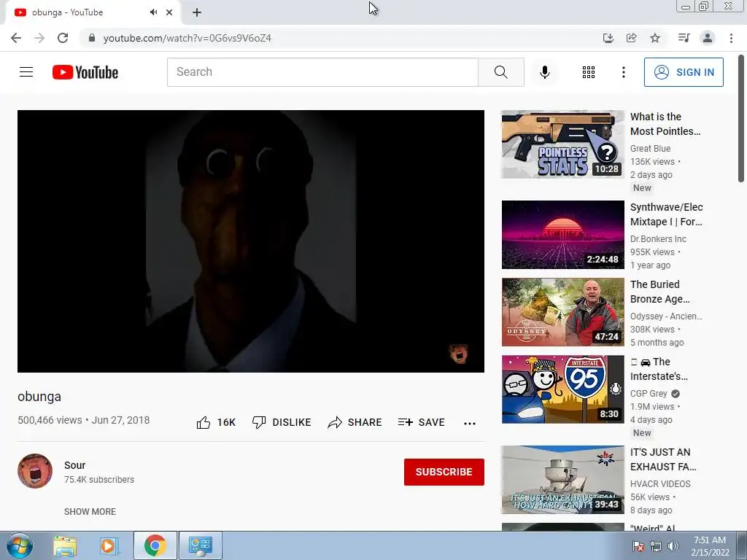Open the media control icon in Chrome toolbar
Image resolution: width=747 pixels, height=560 pixels.
pos(684,38)
